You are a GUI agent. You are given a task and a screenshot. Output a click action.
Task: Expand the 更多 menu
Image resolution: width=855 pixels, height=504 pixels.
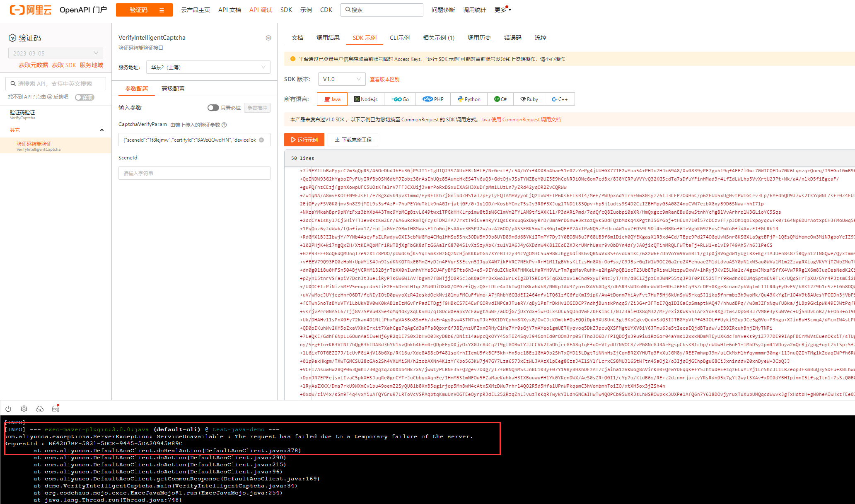coord(502,10)
